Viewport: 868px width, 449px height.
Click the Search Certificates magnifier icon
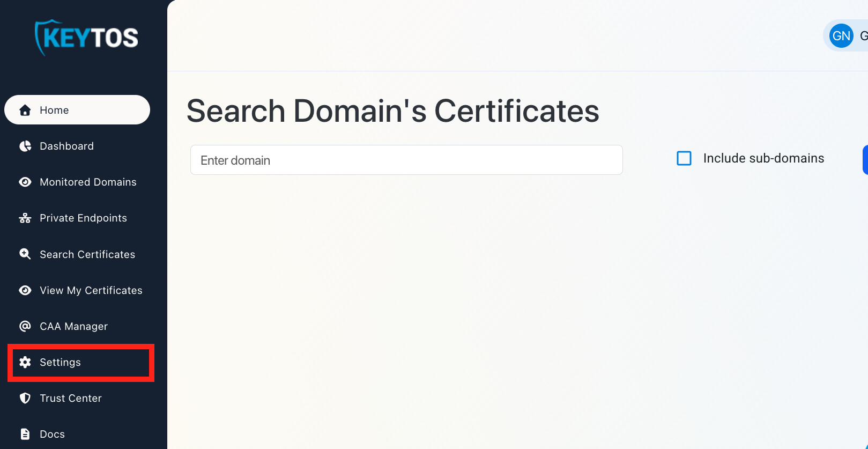coord(25,254)
